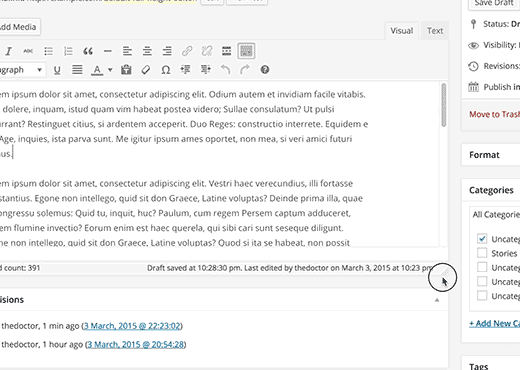The width and height of the screenshot is (520, 370).
Task: Insert special character with the omega icon
Action: (x=166, y=70)
